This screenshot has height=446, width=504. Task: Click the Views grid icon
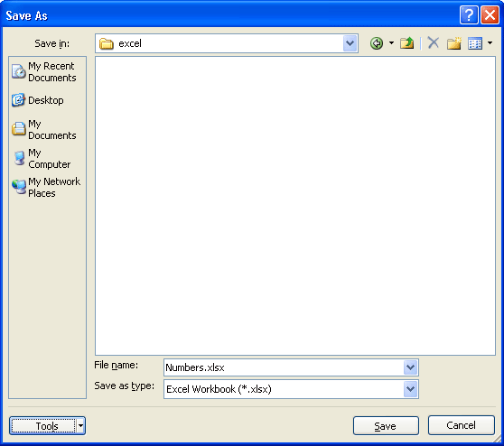(x=475, y=43)
